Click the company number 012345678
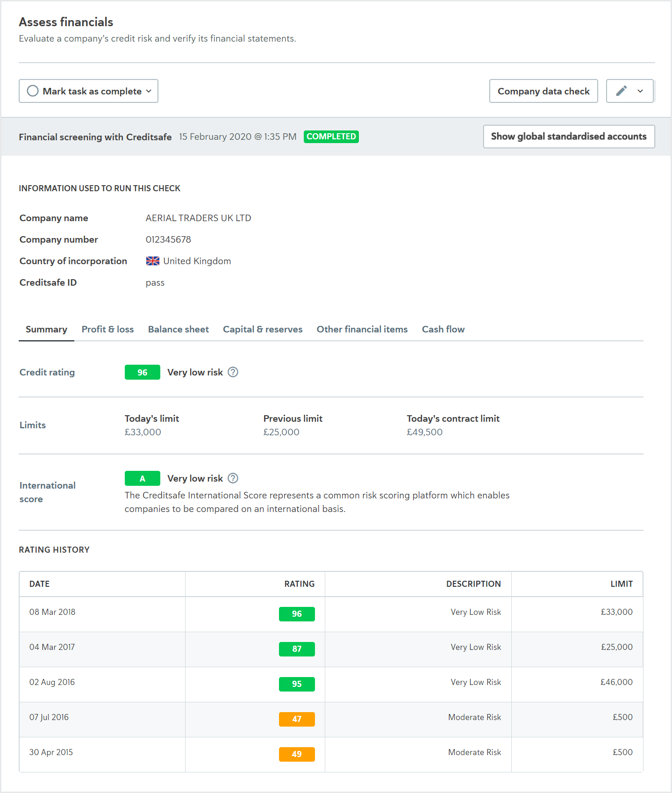 pos(168,239)
